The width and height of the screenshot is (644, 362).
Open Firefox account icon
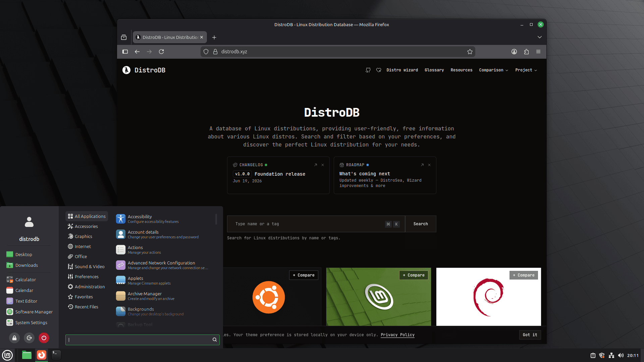pyautogui.click(x=514, y=52)
